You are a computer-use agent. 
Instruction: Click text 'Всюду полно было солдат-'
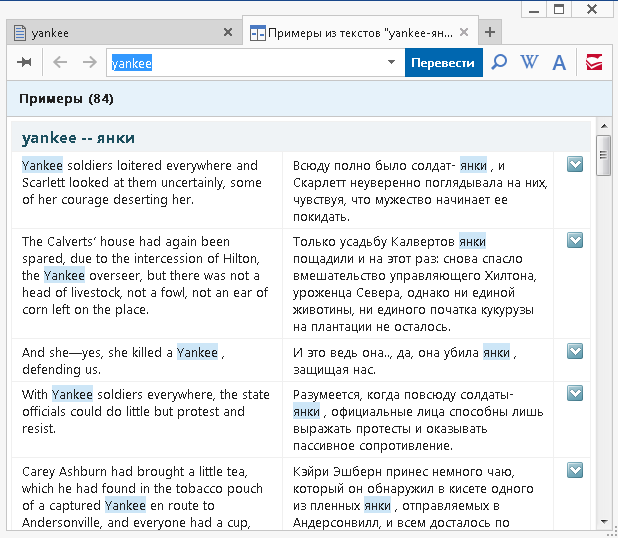point(374,166)
